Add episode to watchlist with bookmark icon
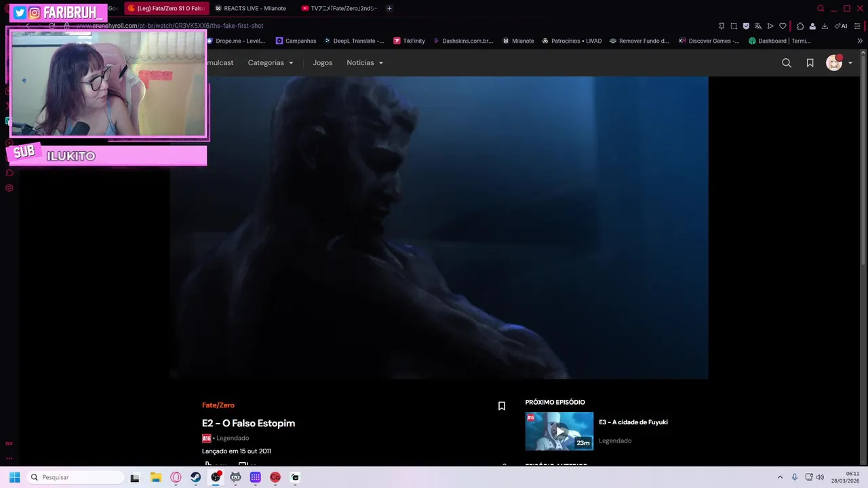Screen dimensions: 868x488 [502, 406]
